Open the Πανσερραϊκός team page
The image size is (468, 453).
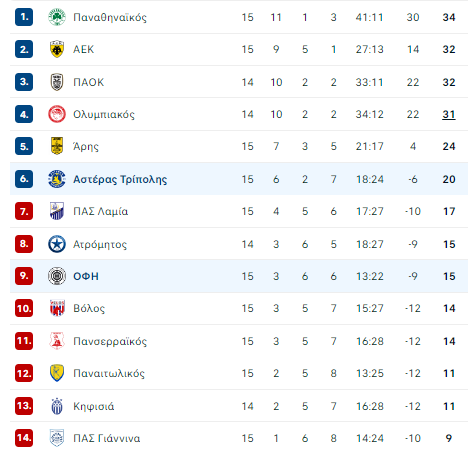pos(110,341)
